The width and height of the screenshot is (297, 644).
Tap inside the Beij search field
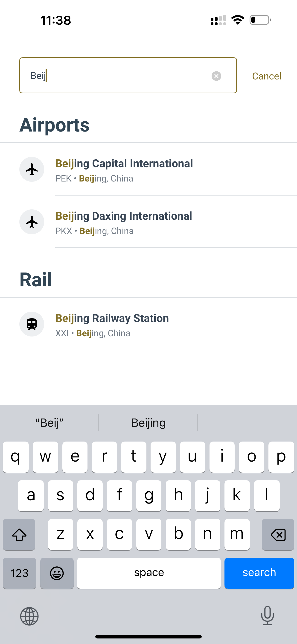click(x=120, y=76)
